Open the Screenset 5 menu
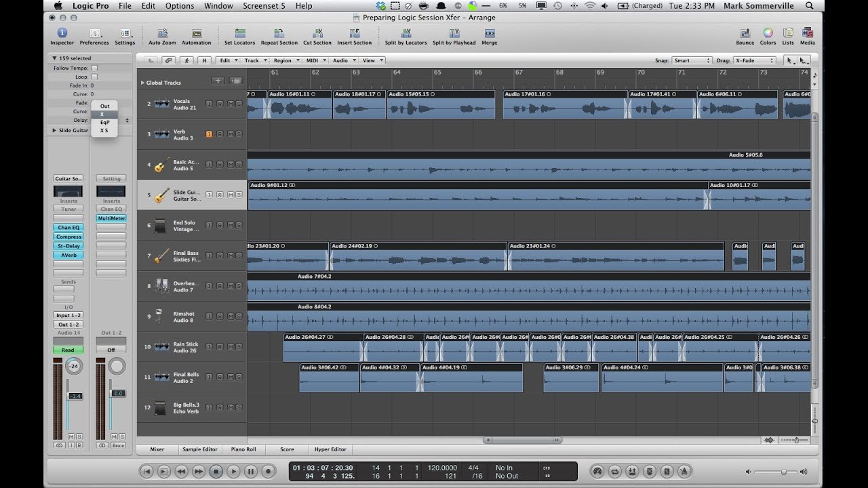Image resolution: width=868 pixels, height=488 pixels. (x=264, y=6)
